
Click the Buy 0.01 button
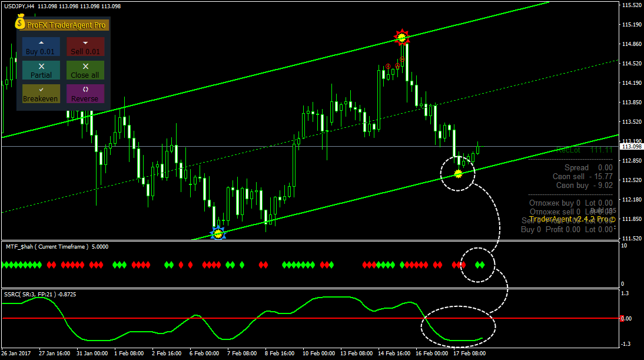[x=41, y=47]
